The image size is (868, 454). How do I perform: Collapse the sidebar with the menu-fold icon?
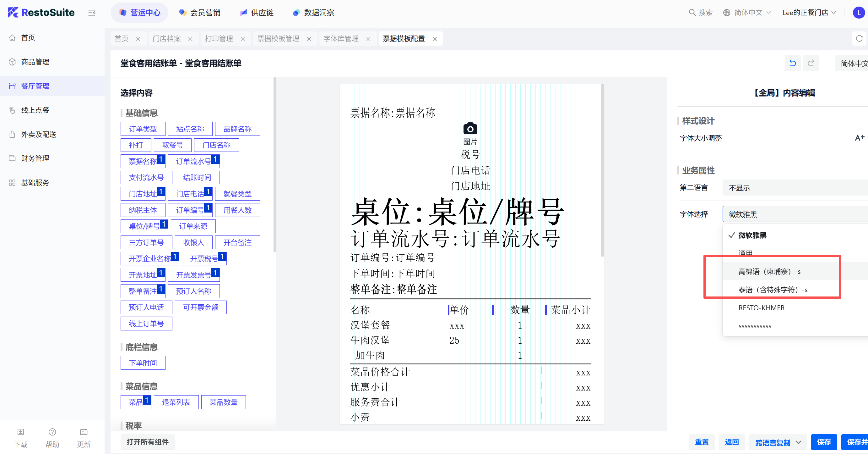[x=92, y=13]
